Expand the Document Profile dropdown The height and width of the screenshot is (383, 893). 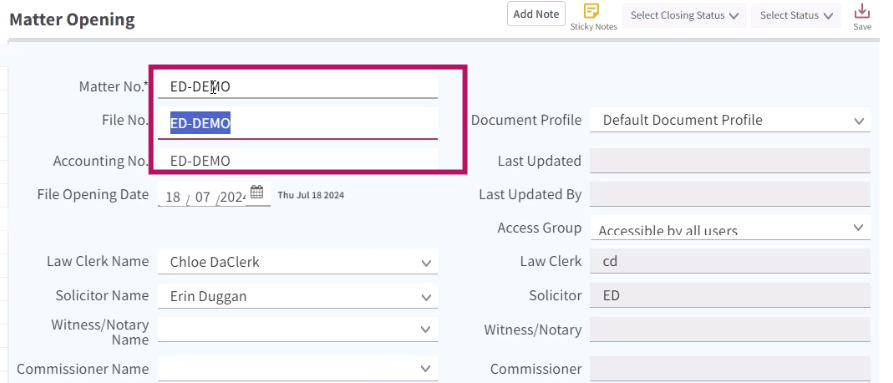[730, 120]
